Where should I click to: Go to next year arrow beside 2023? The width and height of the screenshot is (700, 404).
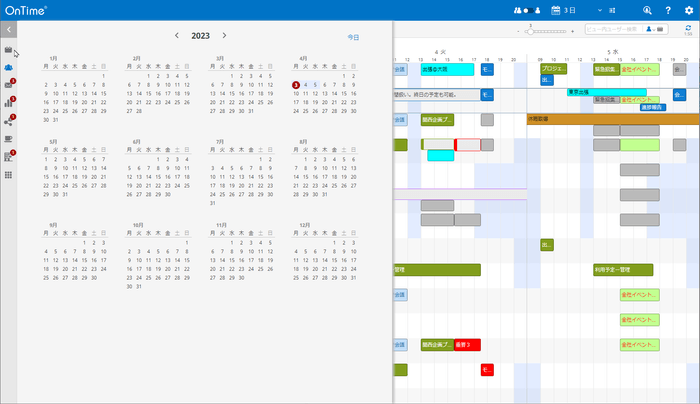click(224, 35)
